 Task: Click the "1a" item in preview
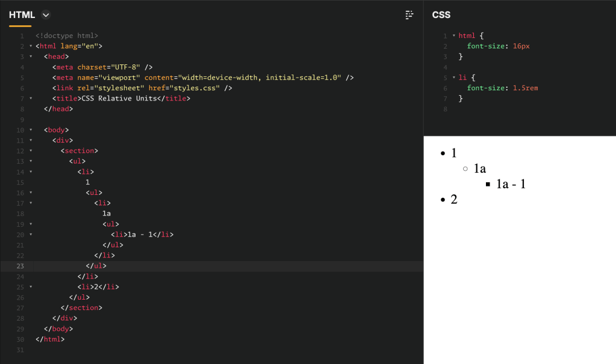(480, 169)
